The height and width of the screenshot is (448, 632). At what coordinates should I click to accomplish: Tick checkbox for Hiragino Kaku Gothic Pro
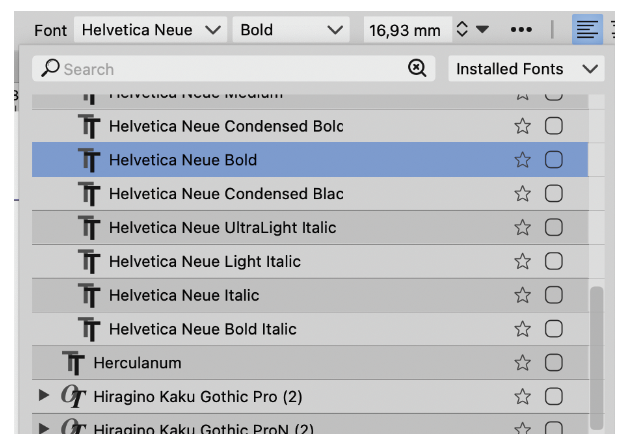point(554,397)
